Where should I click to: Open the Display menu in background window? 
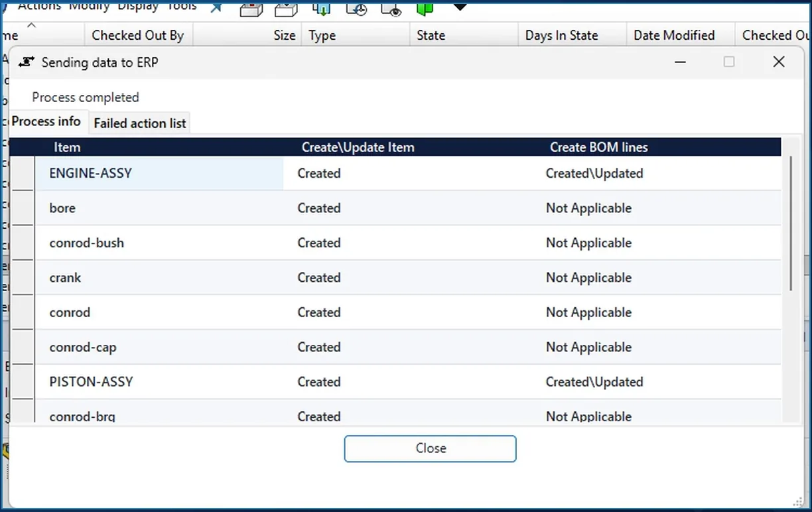pyautogui.click(x=139, y=7)
